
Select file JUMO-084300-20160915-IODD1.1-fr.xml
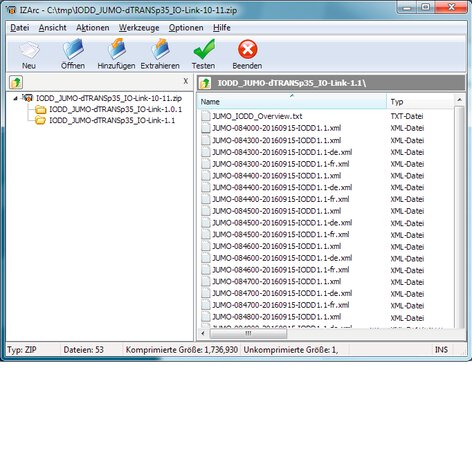(281, 164)
